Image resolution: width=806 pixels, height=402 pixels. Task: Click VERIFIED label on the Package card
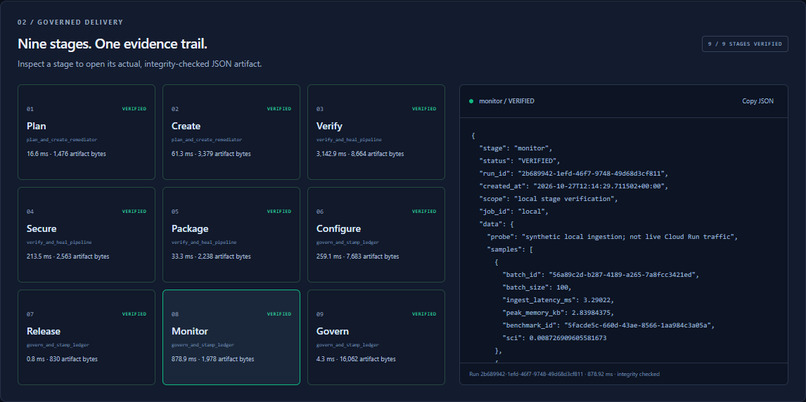279,211
